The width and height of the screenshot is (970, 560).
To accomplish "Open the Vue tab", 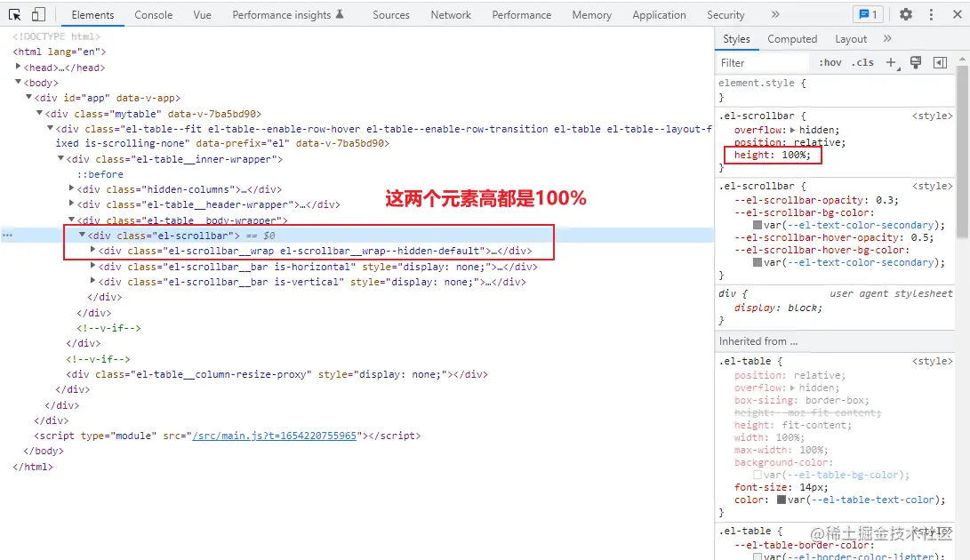I will (x=203, y=15).
